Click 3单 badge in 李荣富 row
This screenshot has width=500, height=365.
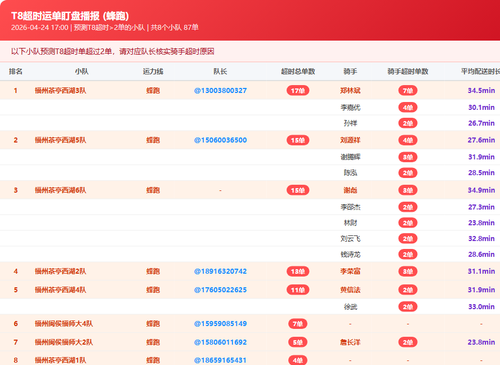click(408, 271)
